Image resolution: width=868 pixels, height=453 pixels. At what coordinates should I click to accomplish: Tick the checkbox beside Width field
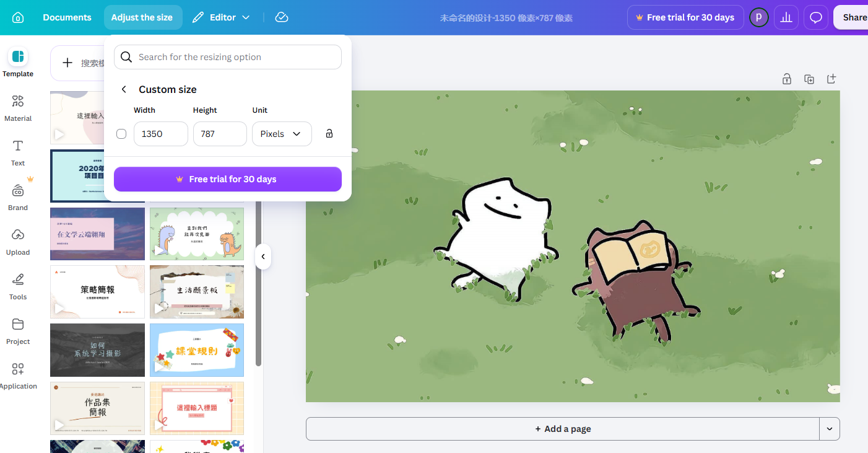tap(121, 134)
